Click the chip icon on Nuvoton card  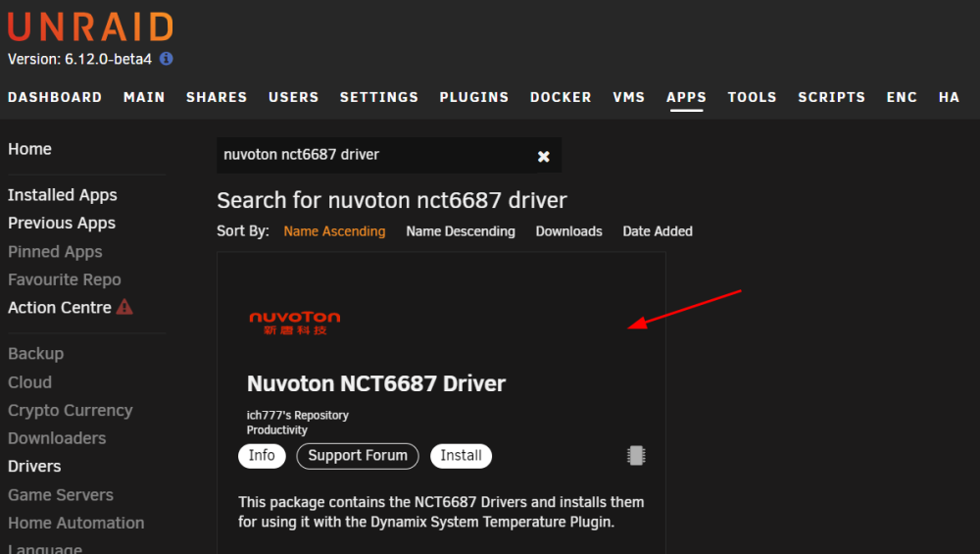(636, 455)
